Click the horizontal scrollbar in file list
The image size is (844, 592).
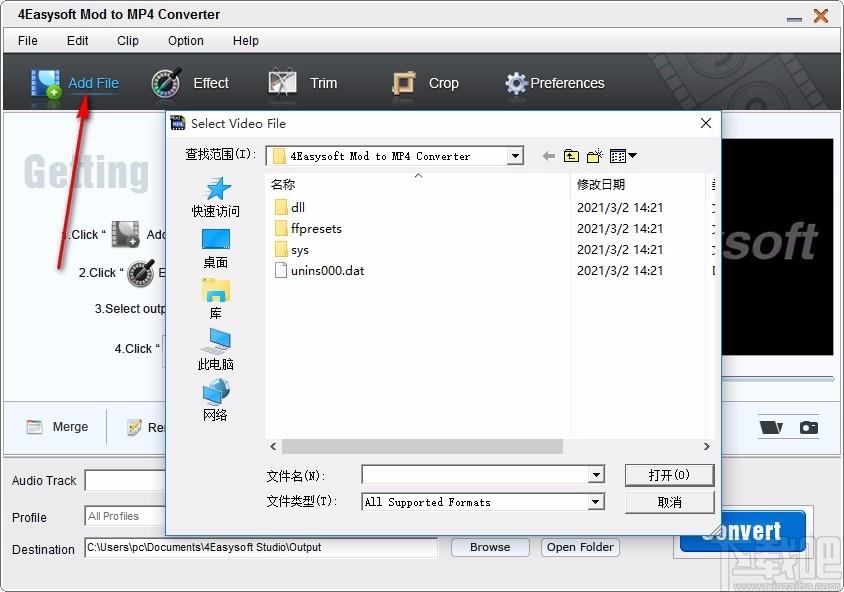pyautogui.click(x=422, y=447)
